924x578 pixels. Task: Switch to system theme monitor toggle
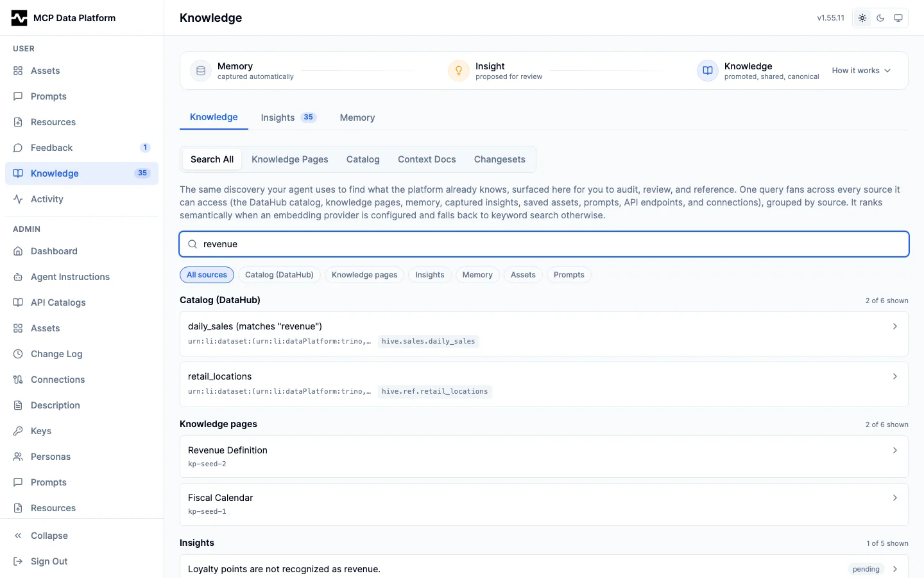pyautogui.click(x=898, y=18)
